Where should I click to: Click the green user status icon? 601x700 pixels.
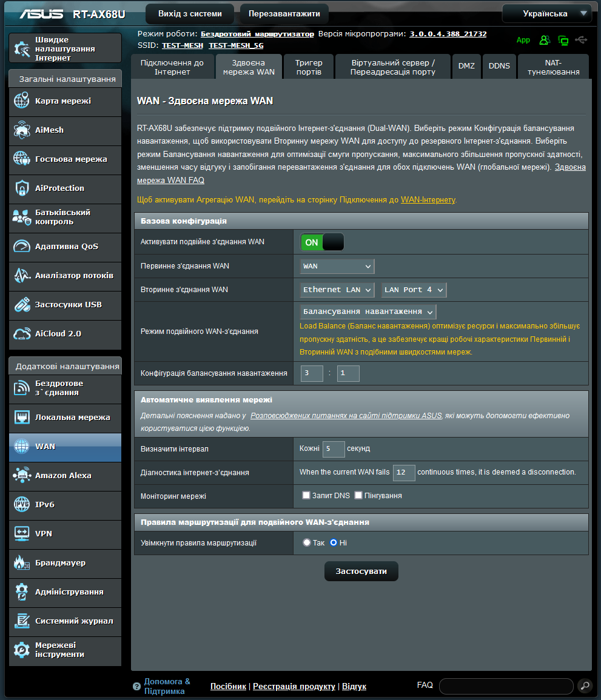[x=544, y=40]
